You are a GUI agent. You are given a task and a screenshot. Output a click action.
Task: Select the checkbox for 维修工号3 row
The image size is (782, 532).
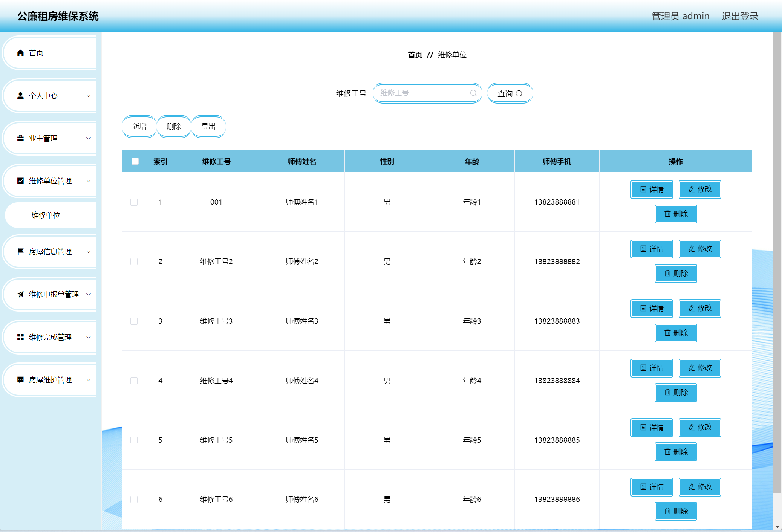[x=134, y=321]
